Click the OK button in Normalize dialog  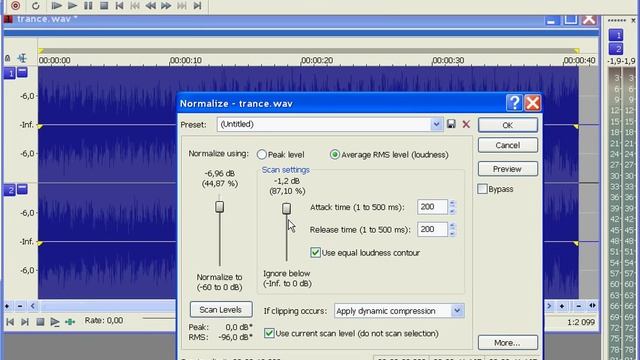click(508, 125)
